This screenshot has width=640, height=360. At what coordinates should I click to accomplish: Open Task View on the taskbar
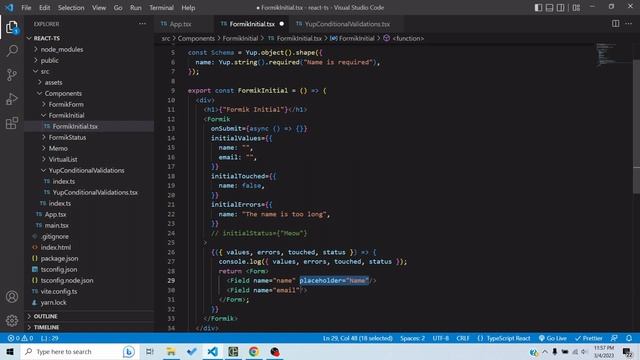click(149, 351)
